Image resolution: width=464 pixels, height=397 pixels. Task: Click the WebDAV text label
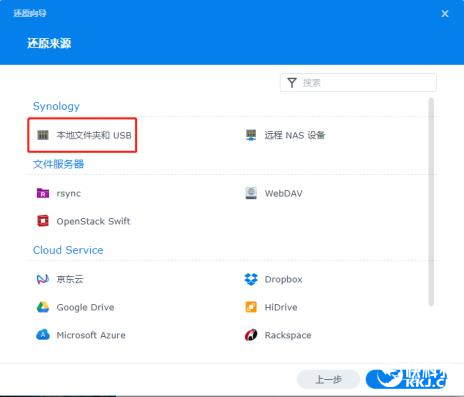click(284, 193)
